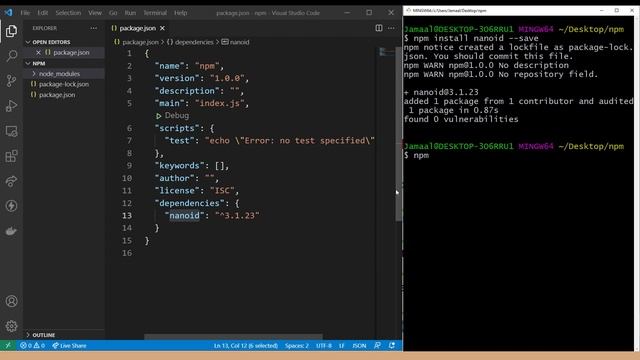640x360 pixels.
Task: Select package.json in Open Editors
Action: click(71, 52)
